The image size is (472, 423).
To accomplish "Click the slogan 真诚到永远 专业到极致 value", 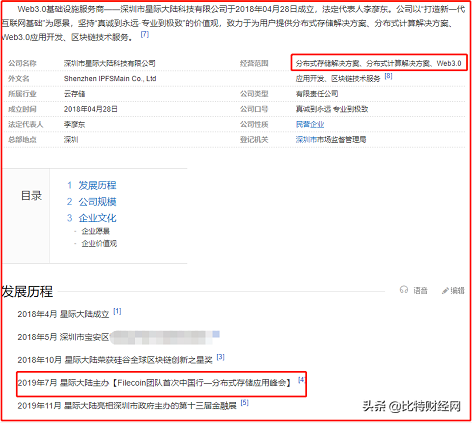I will coord(332,109).
